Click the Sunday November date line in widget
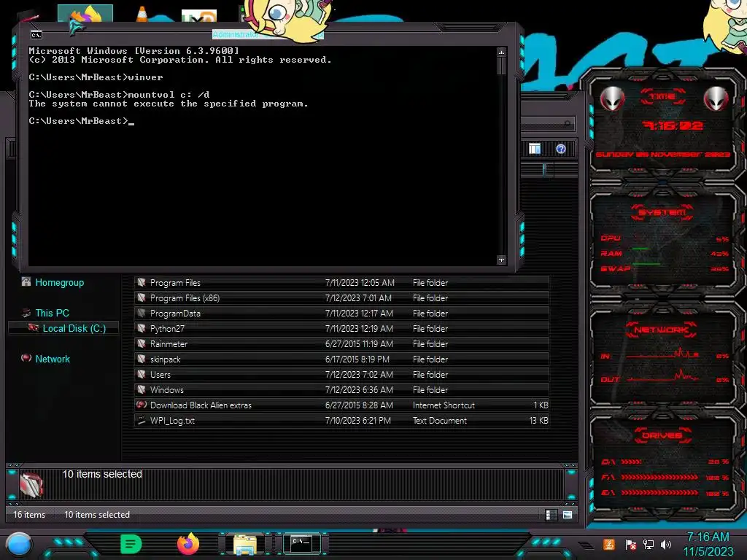Screen dimensions: 747x560 point(662,155)
